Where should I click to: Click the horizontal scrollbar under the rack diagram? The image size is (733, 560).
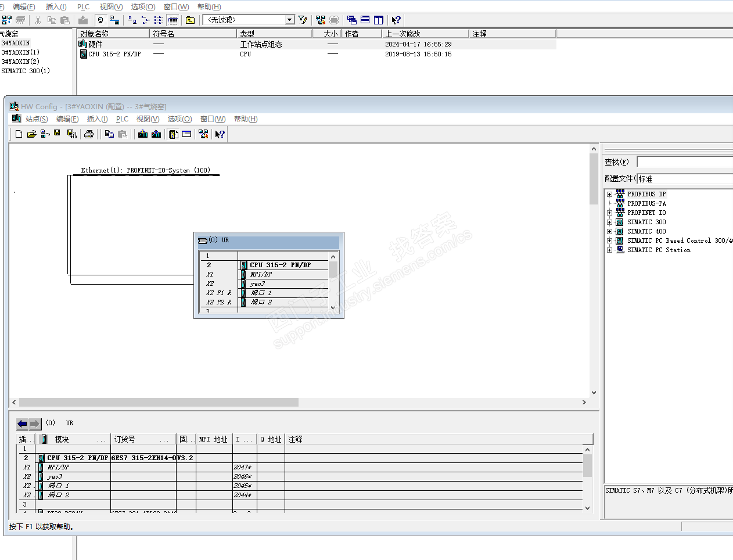(x=159, y=403)
